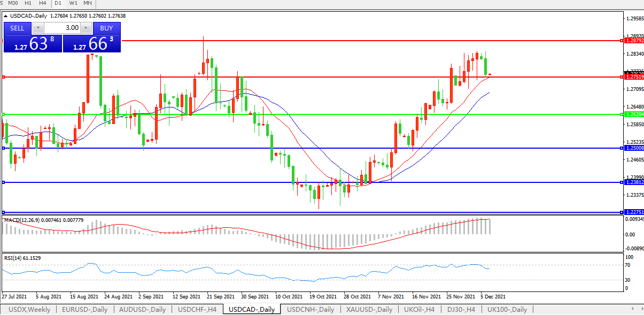Click the SELL button
Viewport: 644px width, 315px height.
tap(17, 28)
